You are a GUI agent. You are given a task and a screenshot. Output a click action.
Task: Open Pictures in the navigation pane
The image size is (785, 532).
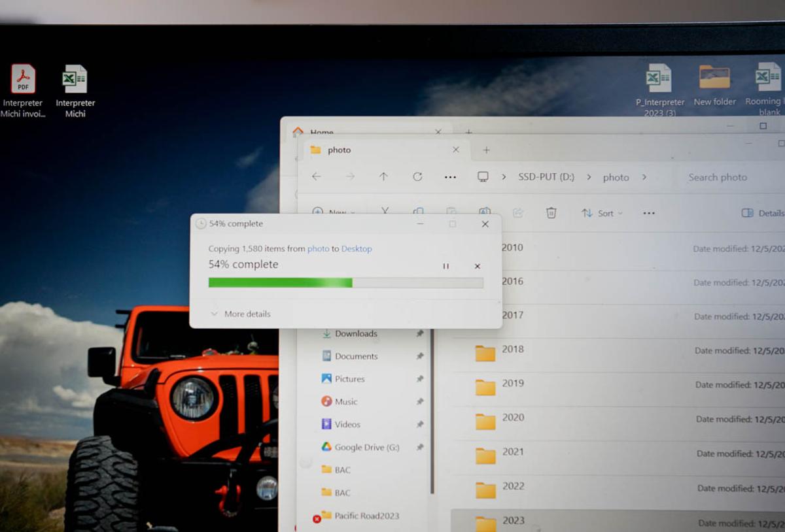(349, 379)
